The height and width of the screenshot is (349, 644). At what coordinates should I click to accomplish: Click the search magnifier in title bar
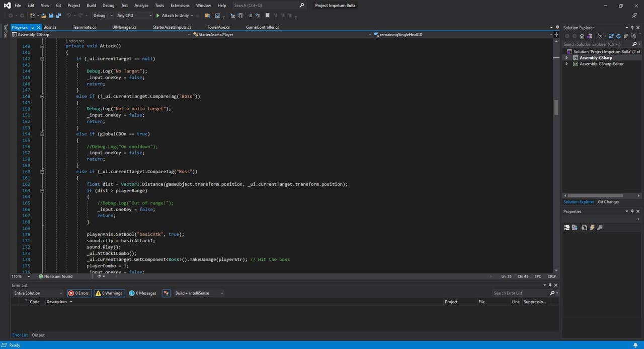[302, 6]
